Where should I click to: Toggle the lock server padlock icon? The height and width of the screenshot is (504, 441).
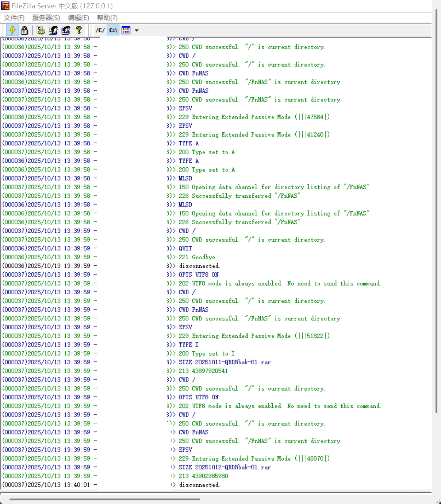point(24,30)
